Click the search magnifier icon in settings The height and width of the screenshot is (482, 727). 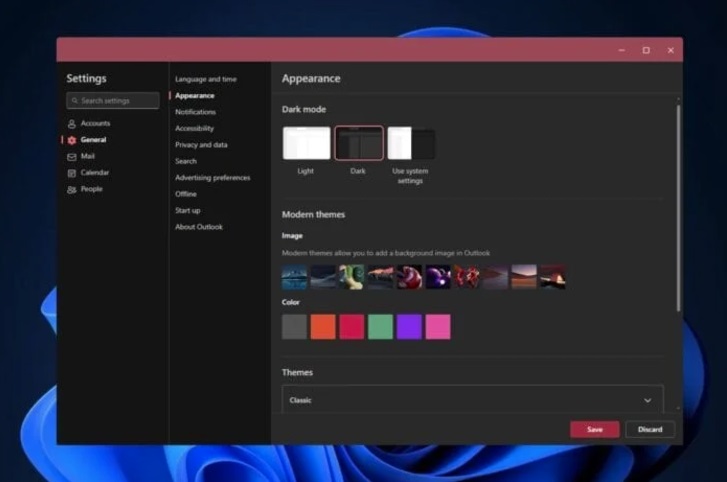tap(74, 101)
